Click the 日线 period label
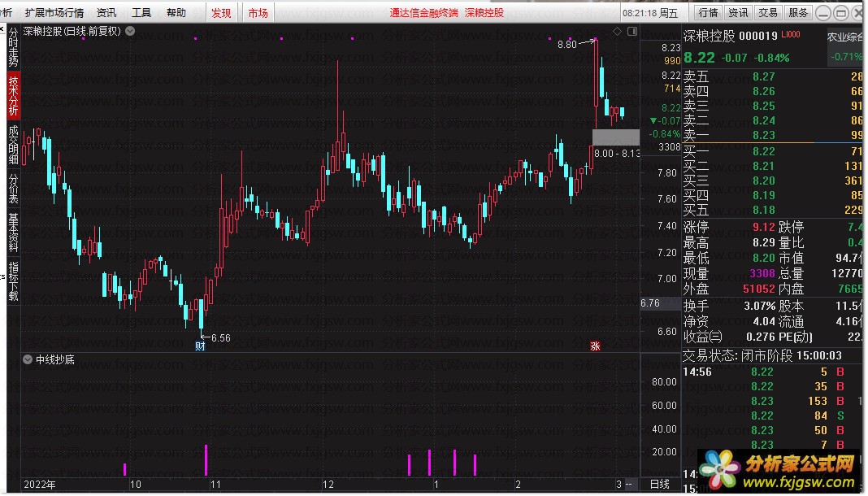This screenshot has height=496, width=868. pos(660,485)
